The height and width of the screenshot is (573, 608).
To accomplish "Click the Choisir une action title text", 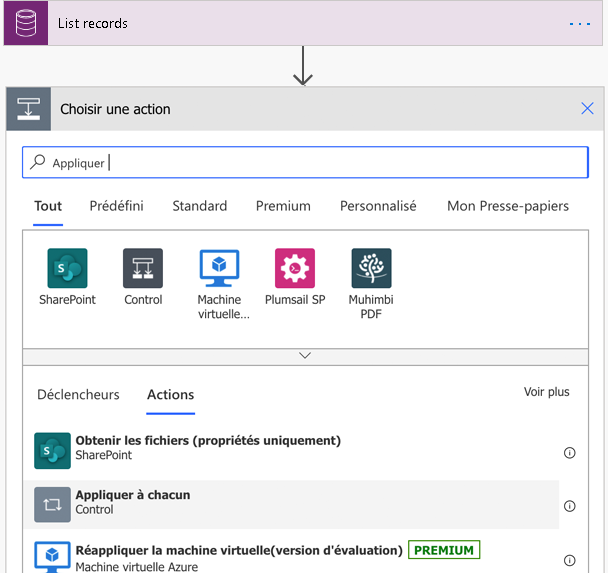I will [115, 109].
